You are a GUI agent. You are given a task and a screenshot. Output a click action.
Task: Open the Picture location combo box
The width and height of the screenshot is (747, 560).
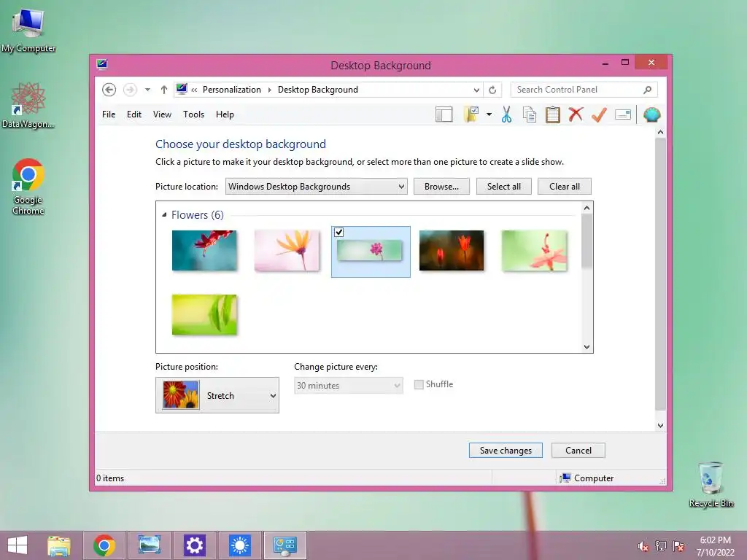317,186
